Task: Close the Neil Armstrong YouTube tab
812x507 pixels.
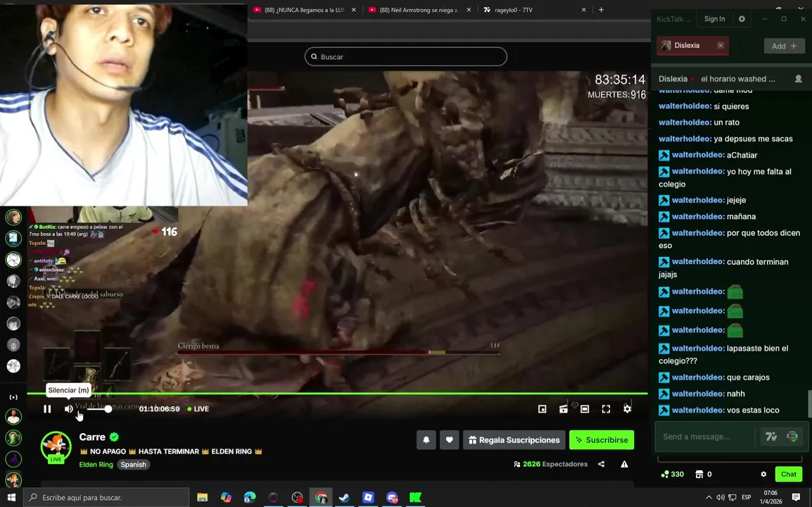Action: click(x=469, y=10)
